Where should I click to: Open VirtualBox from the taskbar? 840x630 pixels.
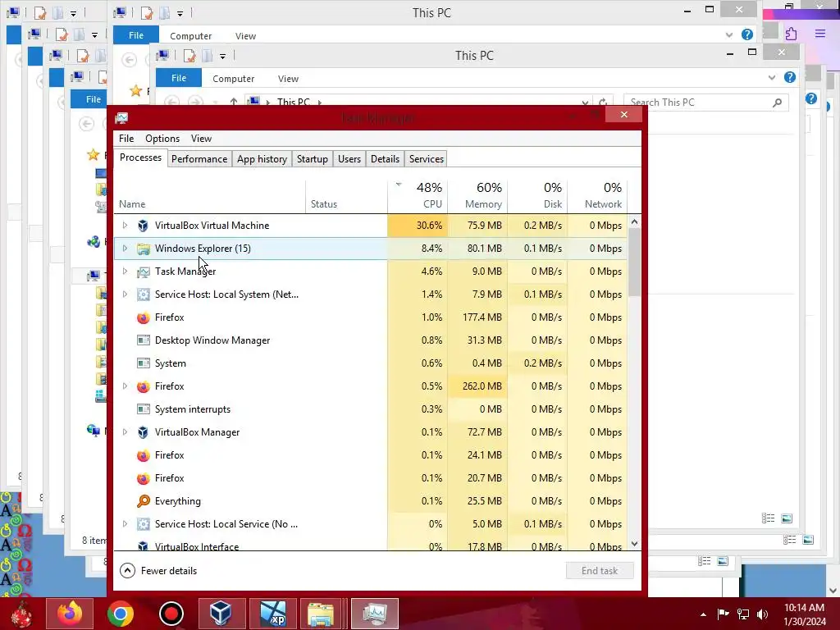pyautogui.click(x=221, y=614)
